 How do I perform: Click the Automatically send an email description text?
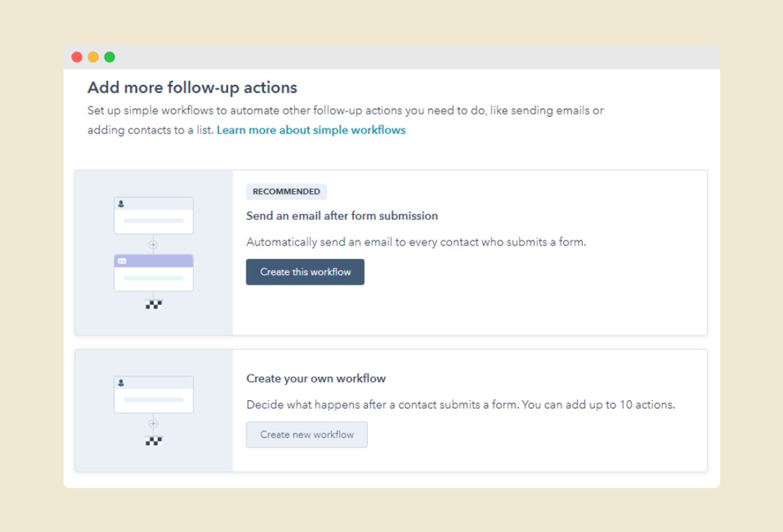416,242
